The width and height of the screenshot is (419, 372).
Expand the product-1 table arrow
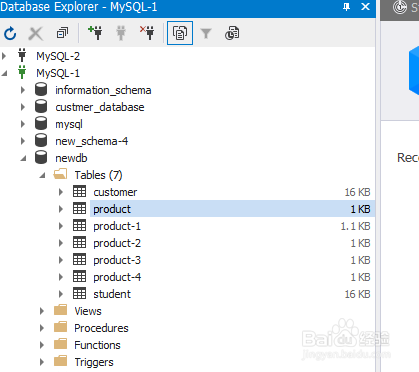(x=61, y=226)
